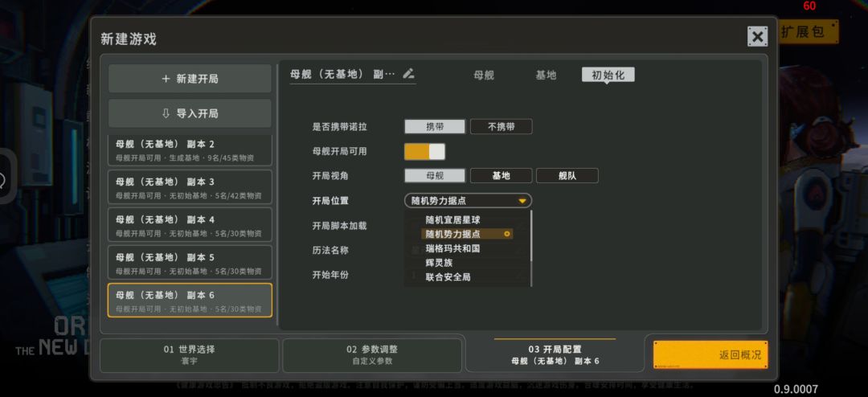Image resolution: width=868 pixels, height=397 pixels.
Task: Switch to the 母舰 tab
Action: (x=484, y=76)
